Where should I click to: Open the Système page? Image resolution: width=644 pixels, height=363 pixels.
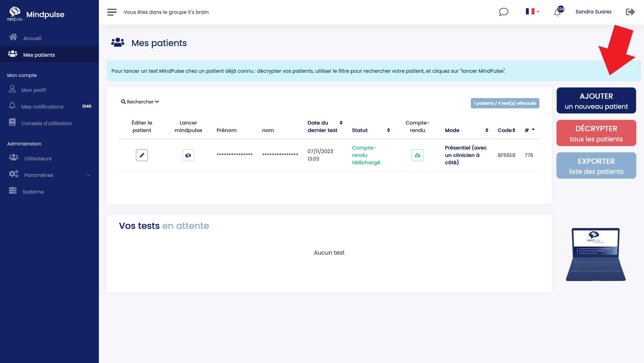(x=33, y=192)
